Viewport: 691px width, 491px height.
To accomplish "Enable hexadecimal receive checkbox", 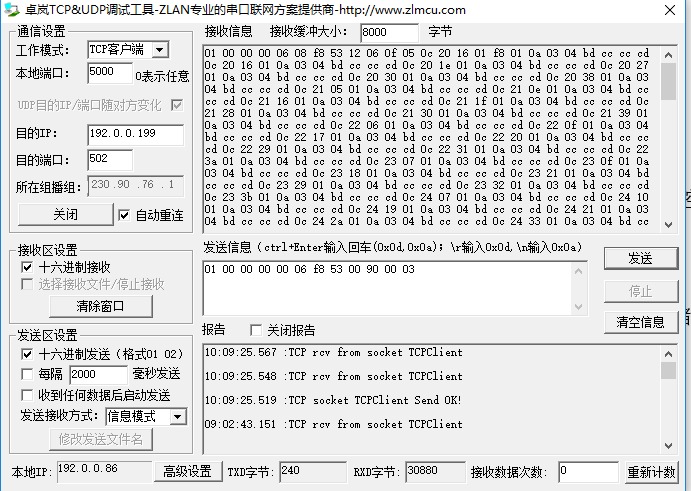I will (x=27, y=268).
